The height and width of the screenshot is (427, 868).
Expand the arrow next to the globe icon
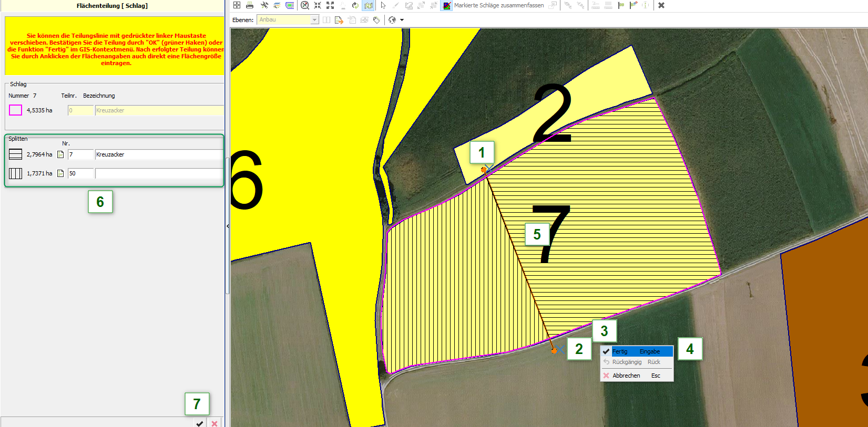click(402, 20)
